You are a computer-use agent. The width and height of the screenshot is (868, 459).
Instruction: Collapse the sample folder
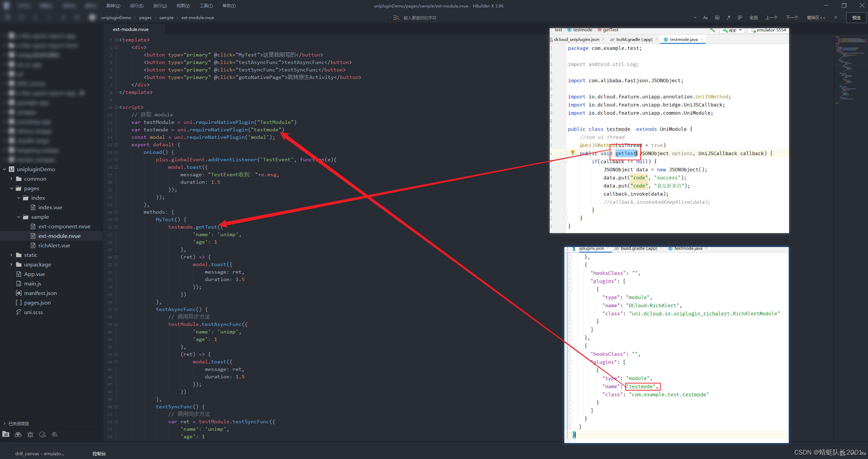[19, 217]
